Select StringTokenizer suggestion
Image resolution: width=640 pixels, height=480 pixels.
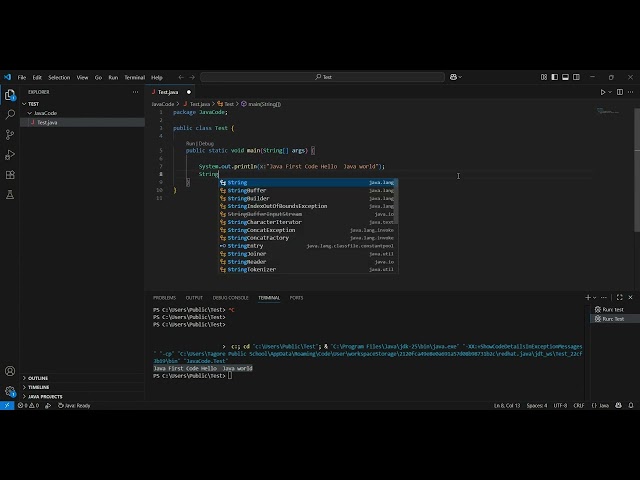[308, 269]
